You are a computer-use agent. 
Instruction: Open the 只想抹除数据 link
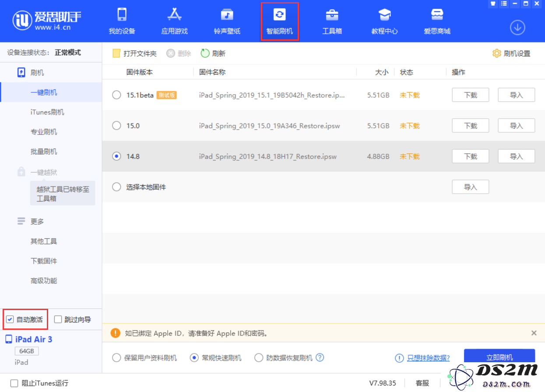pyautogui.click(x=429, y=358)
